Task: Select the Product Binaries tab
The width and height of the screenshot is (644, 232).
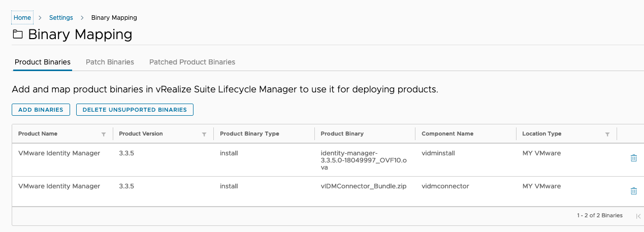Action: [x=43, y=62]
